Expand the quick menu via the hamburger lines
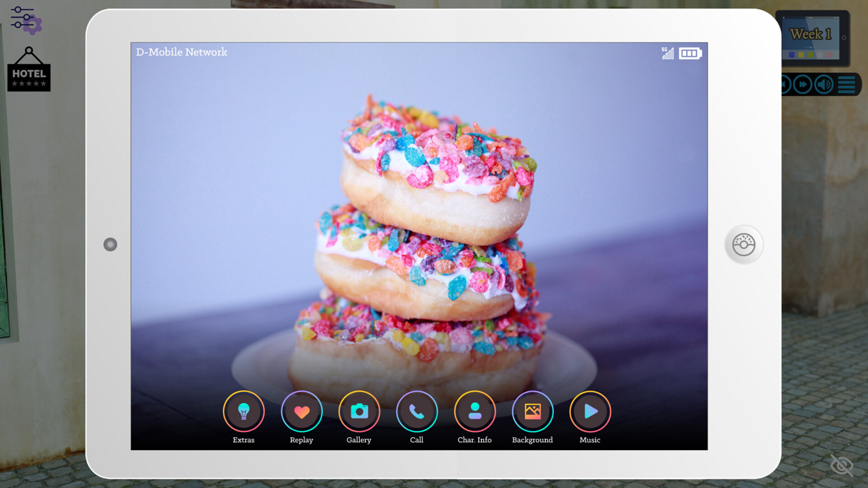 point(846,84)
